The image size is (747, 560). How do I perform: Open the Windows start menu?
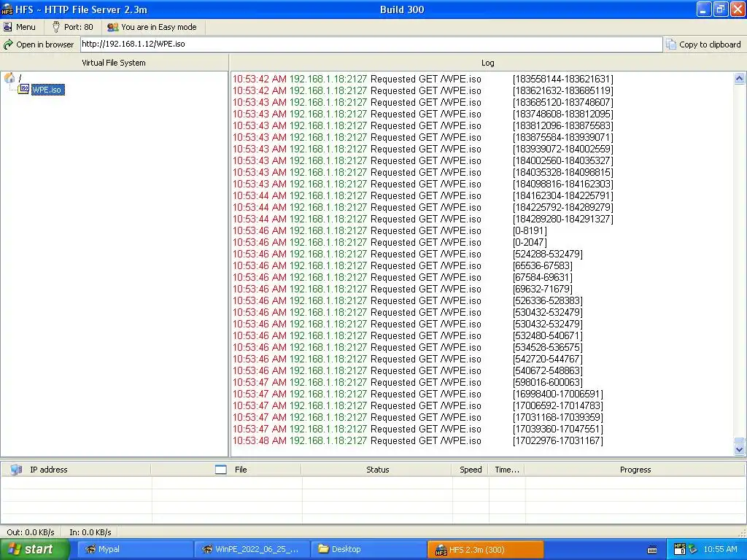click(34, 549)
